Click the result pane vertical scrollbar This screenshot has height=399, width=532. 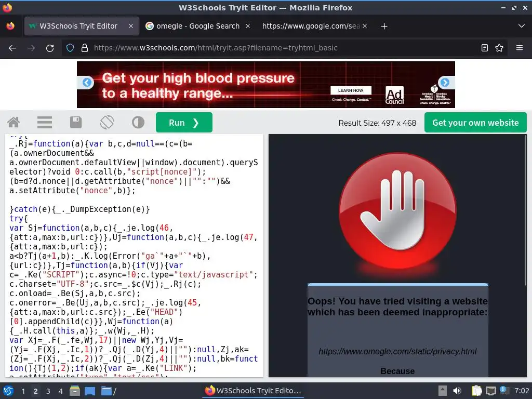pyautogui.click(x=525, y=210)
